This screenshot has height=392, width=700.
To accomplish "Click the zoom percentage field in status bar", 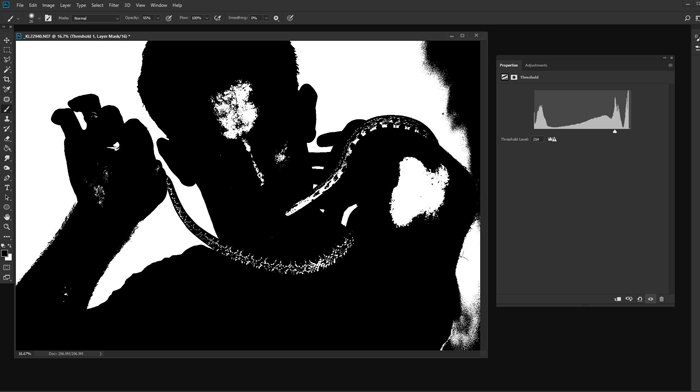I will (x=25, y=354).
